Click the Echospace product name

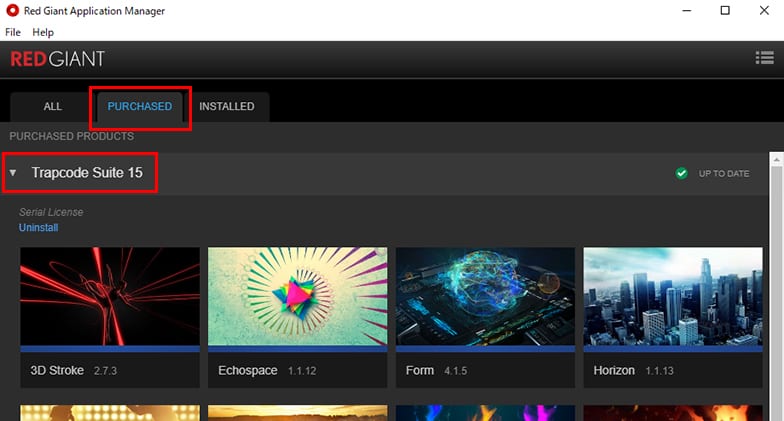click(248, 370)
